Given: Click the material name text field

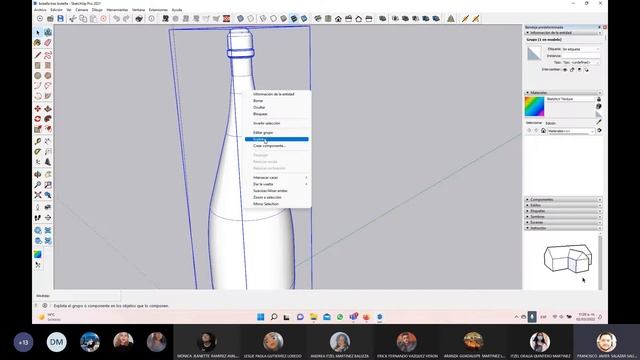Looking at the screenshot, I should (x=570, y=99).
